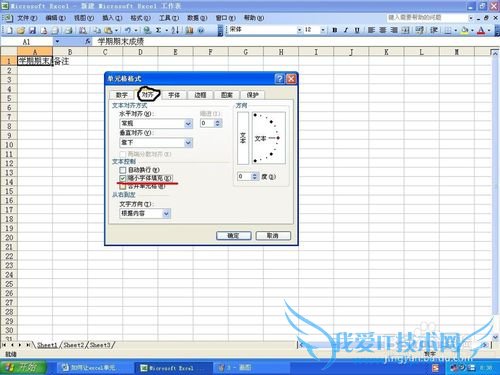This screenshot has height=375, width=500.
Task: Switch to the 数字 Number tab
Action: pos(122,95)
